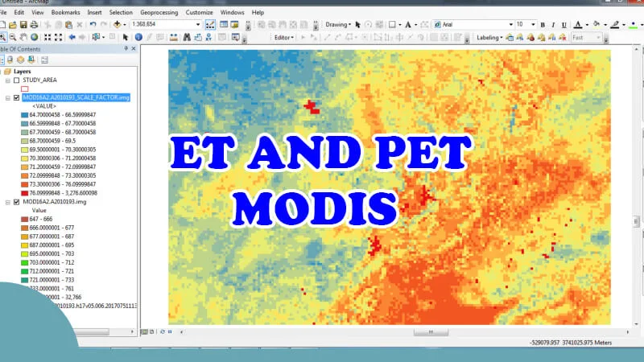Click Fixed Zoom In icon

47,37
